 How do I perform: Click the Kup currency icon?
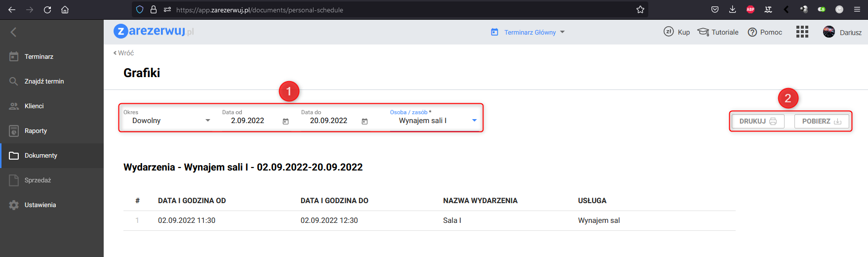[x=669, y=32]
